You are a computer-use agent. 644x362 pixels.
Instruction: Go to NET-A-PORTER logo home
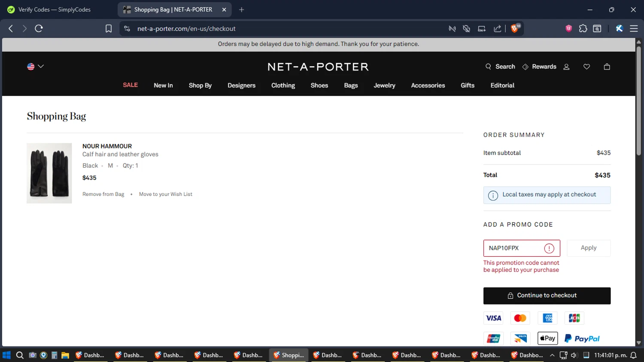coord(318,67)
